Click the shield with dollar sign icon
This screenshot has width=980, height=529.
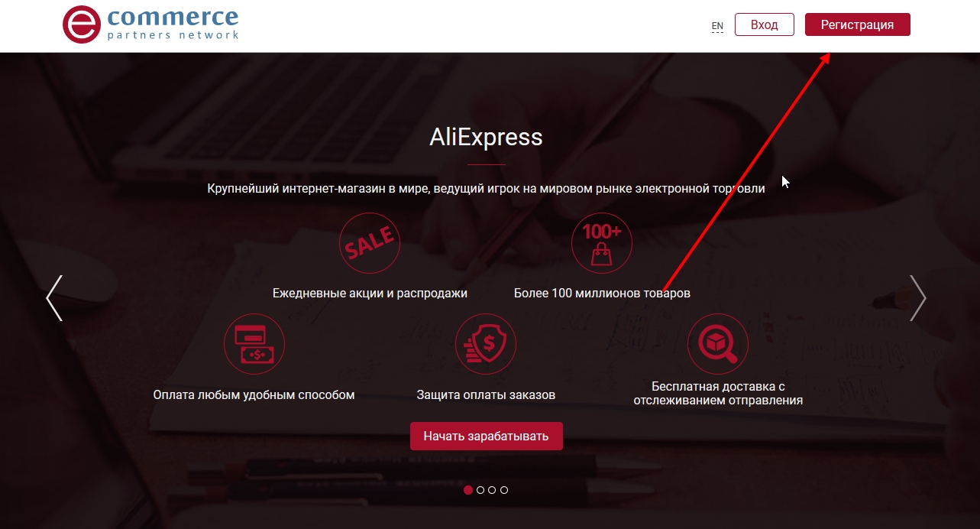(486, 344)
